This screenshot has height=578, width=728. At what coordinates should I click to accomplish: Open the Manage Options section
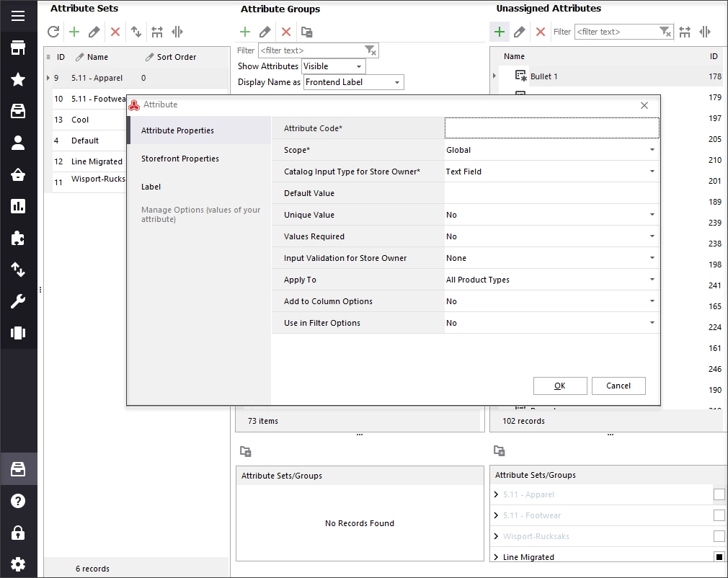coord(200,215)
